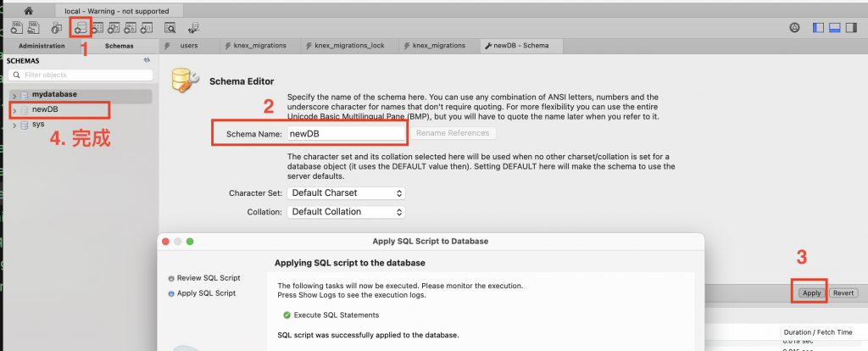This screenshot has height=351, width=868.
Task: Select the mydatabase schema row
Action: point(81,96)
